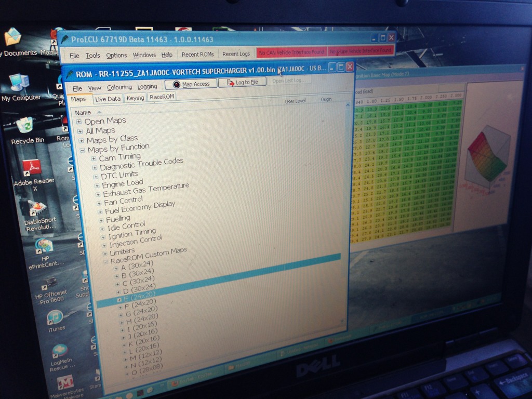Click the Log to File button

[242, 82]
